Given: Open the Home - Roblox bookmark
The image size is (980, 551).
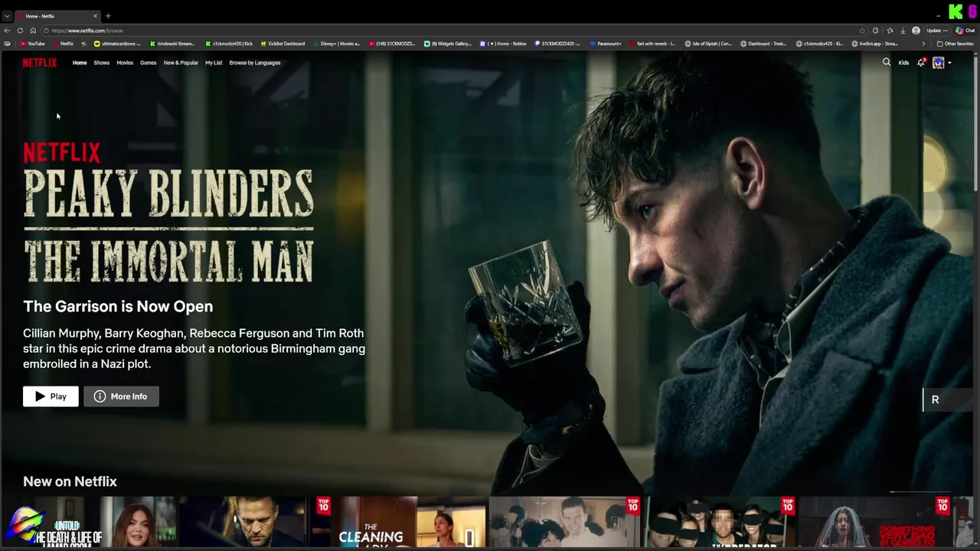Looking at the screenshot, I should point(504,44).
